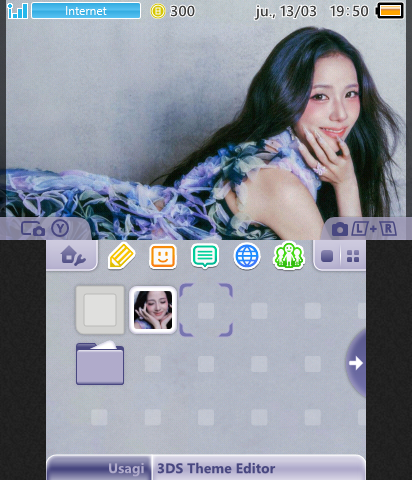412x480 pixels.
Task: Click the clock showing 19:50
Action: pos(349,11)
